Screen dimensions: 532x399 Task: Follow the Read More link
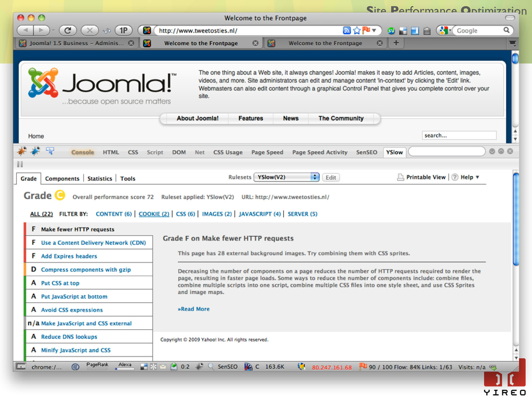point(194,309)
